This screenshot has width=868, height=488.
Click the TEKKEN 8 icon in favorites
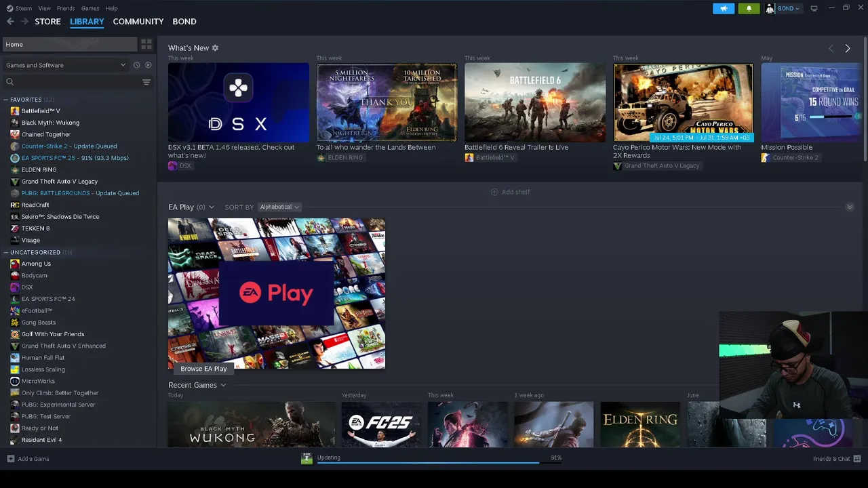(15, 228)
